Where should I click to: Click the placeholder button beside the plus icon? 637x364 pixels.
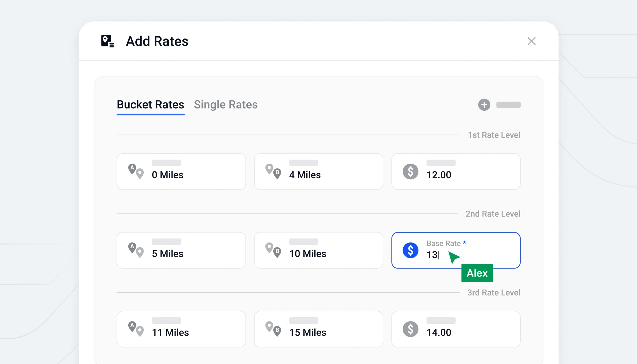tap(508, 105)
